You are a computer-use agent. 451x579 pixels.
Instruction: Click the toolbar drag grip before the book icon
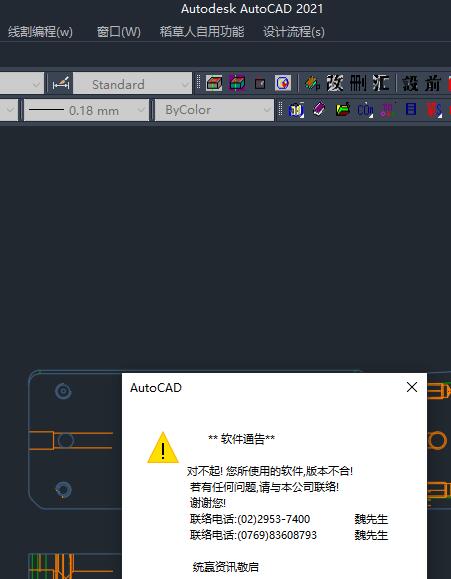(281, 110)
